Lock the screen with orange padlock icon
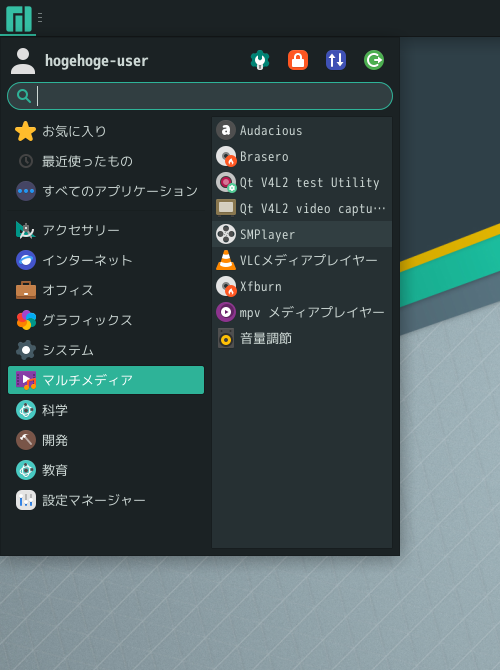 pos(298,60)
